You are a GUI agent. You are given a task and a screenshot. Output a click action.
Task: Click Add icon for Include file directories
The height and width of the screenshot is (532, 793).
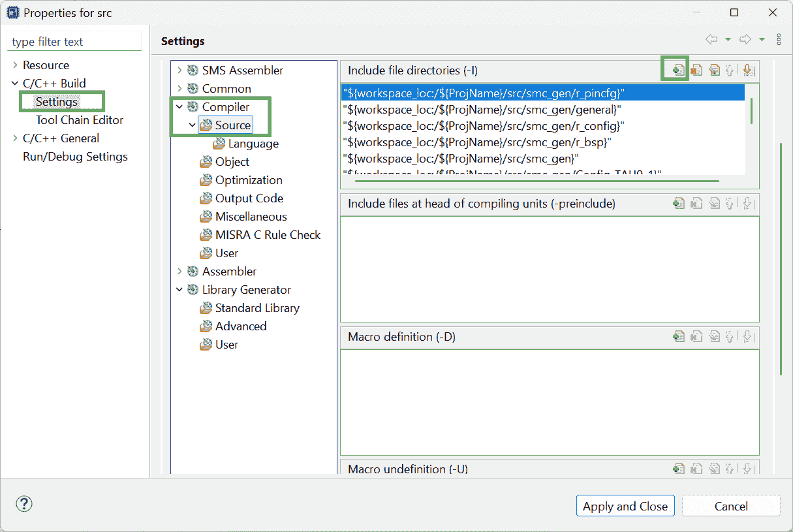tap(678, 70)
